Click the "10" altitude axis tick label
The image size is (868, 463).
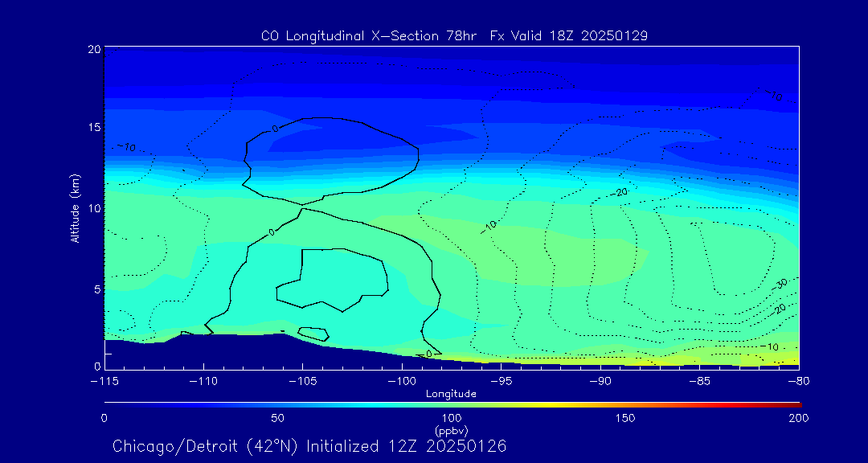click(94, 207)
